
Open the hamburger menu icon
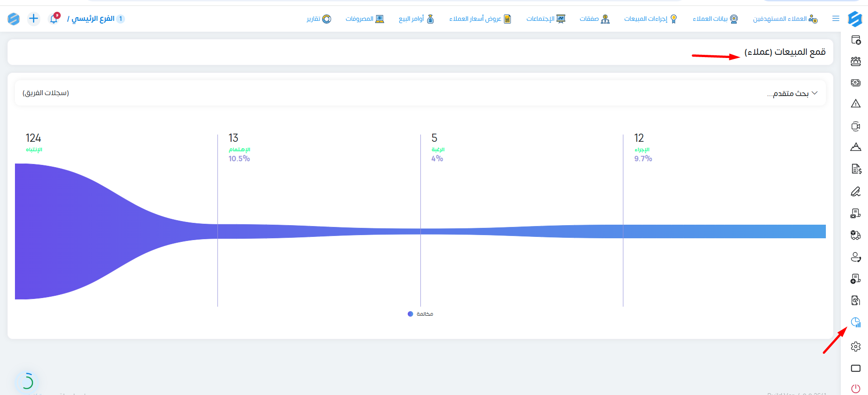pos(836,19)
